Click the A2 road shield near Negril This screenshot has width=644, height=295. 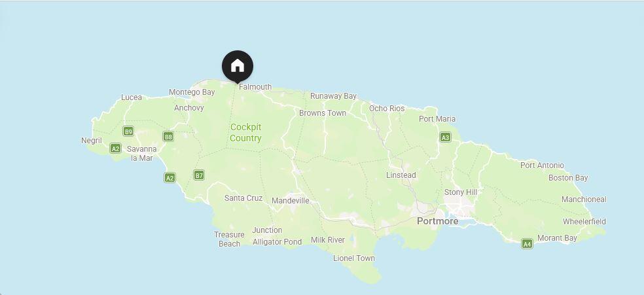(x=115, y=148)
